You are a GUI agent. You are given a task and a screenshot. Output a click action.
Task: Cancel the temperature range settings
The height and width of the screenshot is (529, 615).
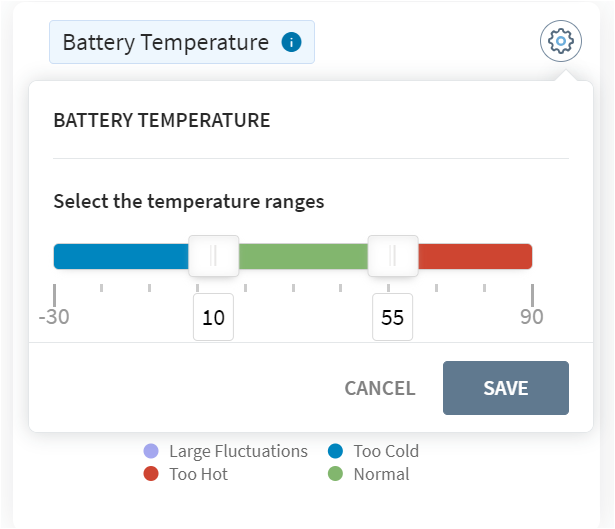380,388
